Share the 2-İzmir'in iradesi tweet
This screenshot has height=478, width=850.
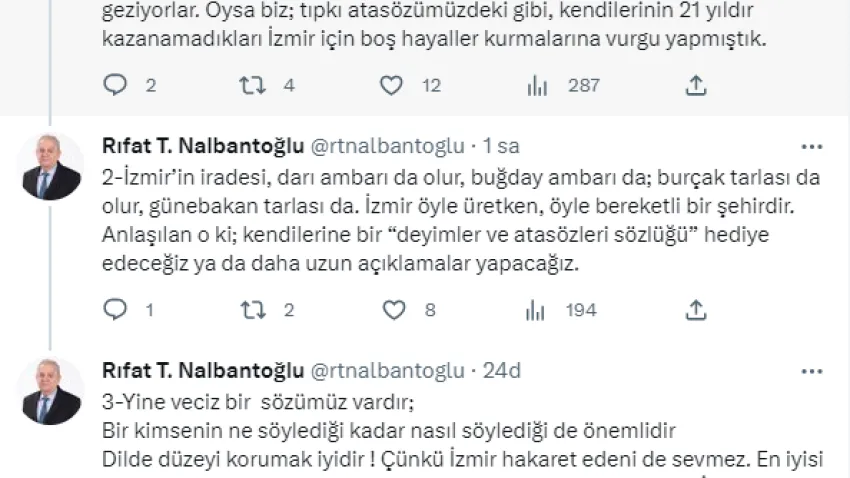pos(695,310)
